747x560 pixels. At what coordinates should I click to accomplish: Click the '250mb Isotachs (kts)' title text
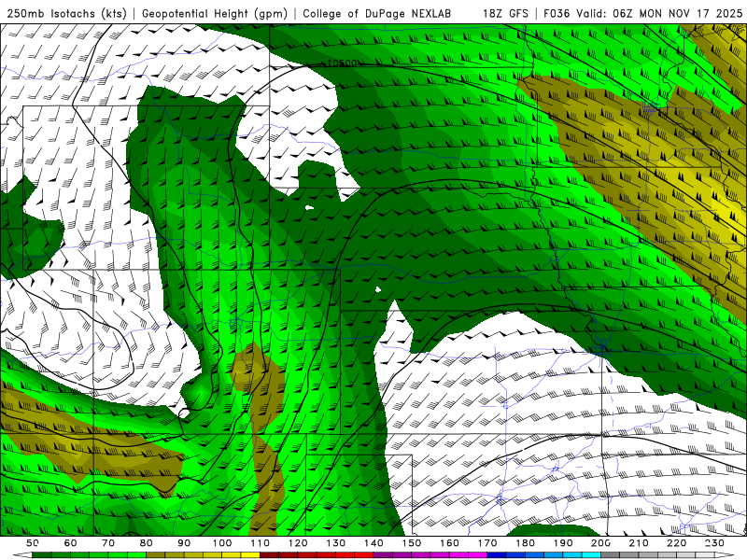point(66,14)
